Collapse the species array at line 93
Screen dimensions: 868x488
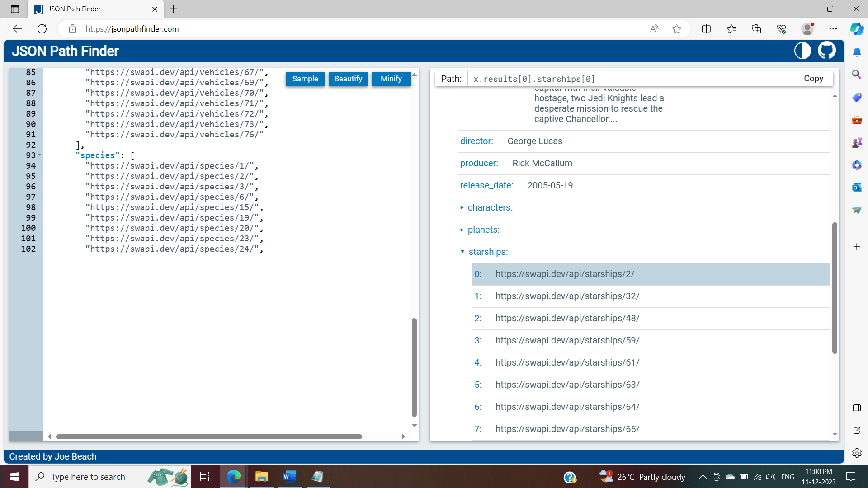click(38, 155)
